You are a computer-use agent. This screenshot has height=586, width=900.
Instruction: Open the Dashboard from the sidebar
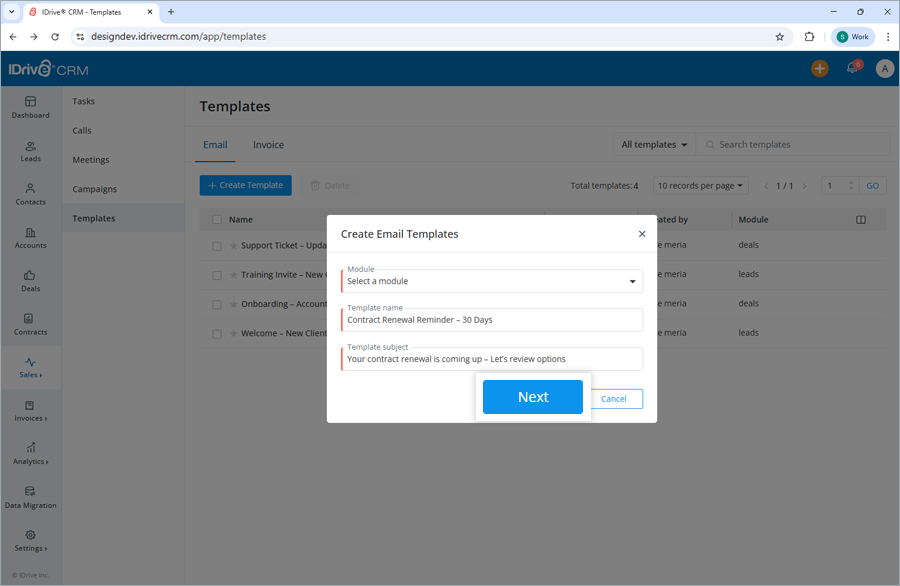[x=30, y=107]
